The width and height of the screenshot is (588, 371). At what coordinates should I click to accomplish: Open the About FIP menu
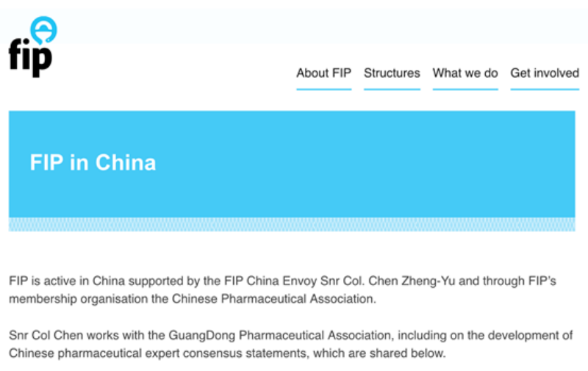323,73
